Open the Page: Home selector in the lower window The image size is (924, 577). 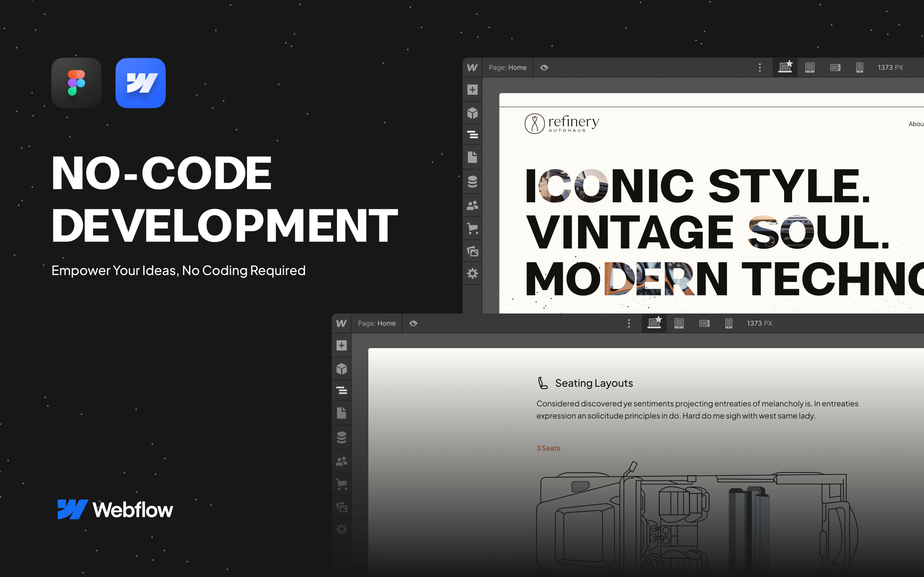tap(376, 324)
